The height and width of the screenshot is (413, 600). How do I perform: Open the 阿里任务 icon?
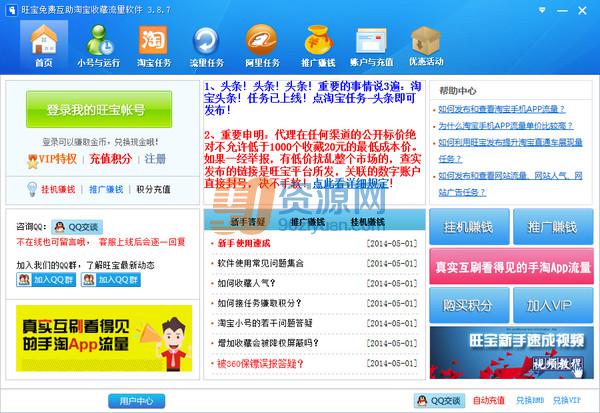click(x=262, y=45)
